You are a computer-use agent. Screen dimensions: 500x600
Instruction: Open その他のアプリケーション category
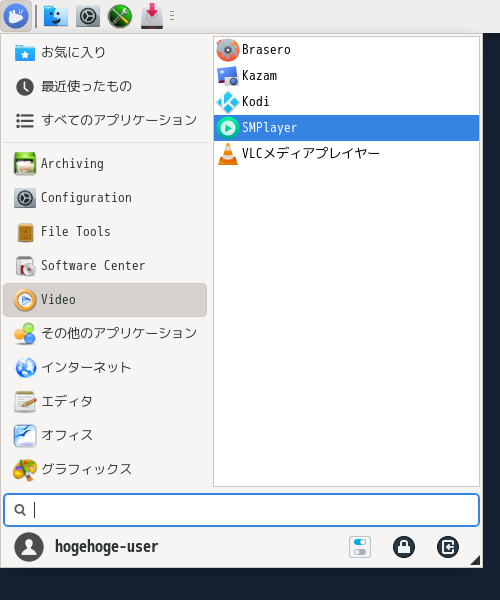coord(105,334)
